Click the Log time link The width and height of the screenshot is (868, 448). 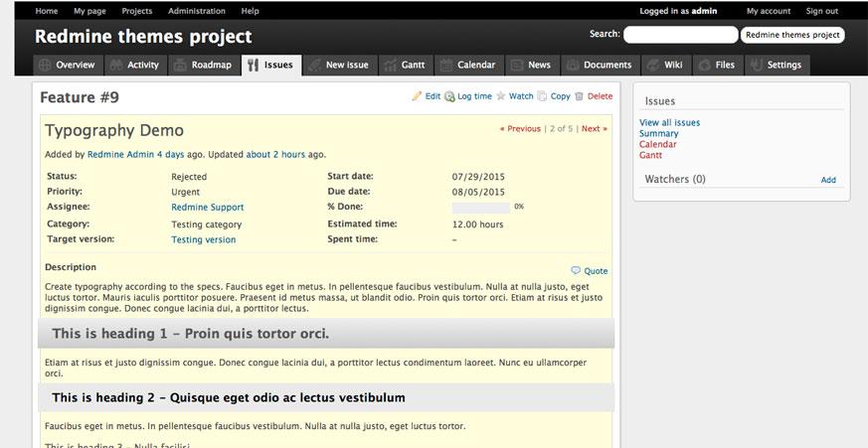(474, 96)
